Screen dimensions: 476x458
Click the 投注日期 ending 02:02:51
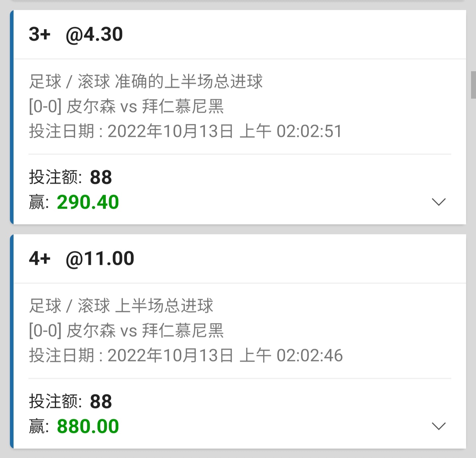[x=185, y=131]
